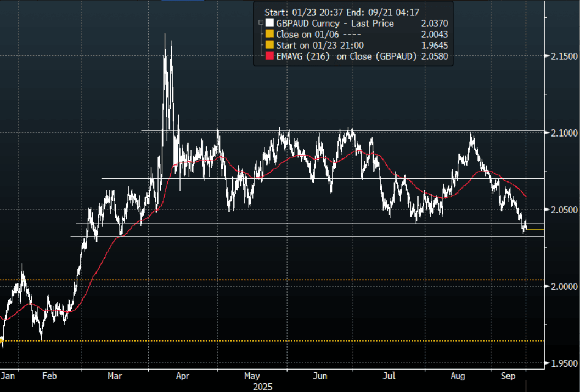Collapse the GBPAUD Curncy legend tree
Screen dimensions: 580x392
pos(260,22)
